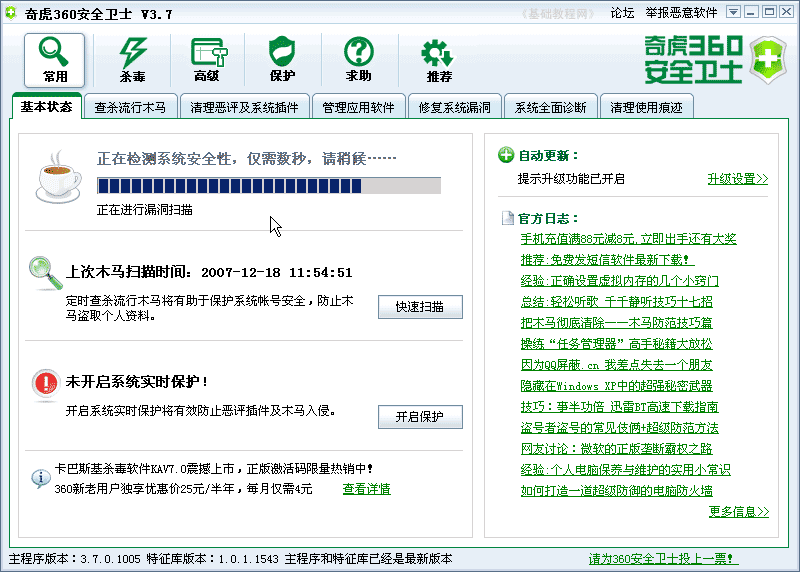Click the 未开启系统实时保护! heading
The image size is (800, 572).
pos(137,382)
